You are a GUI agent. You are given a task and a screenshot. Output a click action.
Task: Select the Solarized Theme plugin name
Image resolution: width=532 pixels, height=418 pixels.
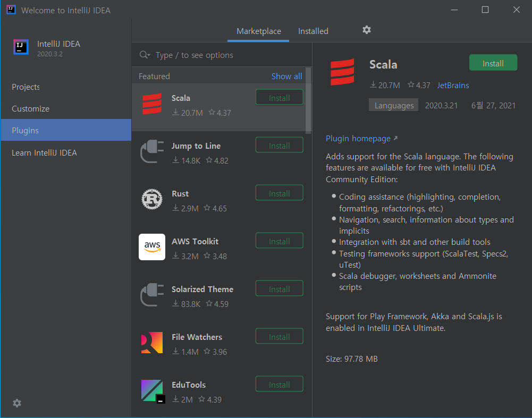[x=202, y=289]
